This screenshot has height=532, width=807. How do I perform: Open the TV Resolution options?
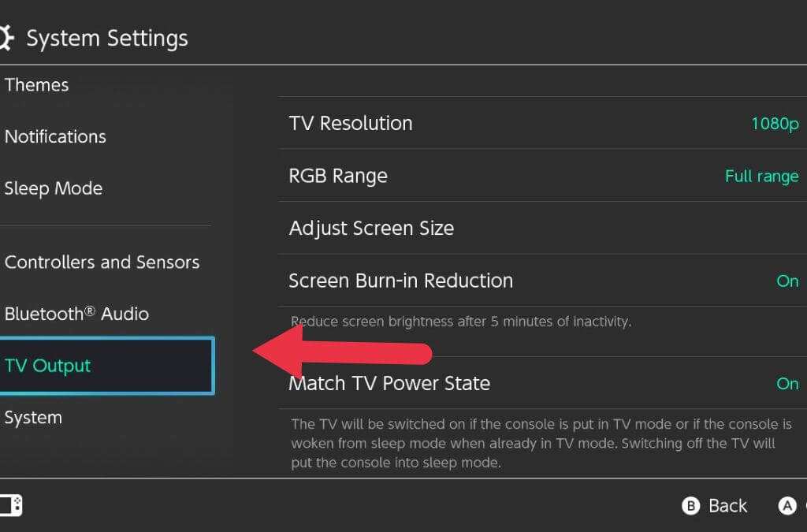(x=351, y=123)
